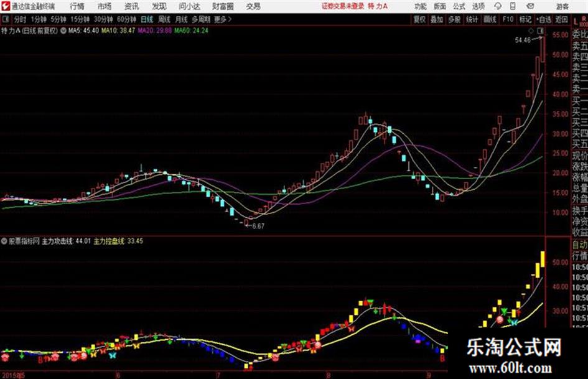This screenshot has height=379, width=588.
Task: Click the 54.46 high price label
Action: click(x=523, y=40)
